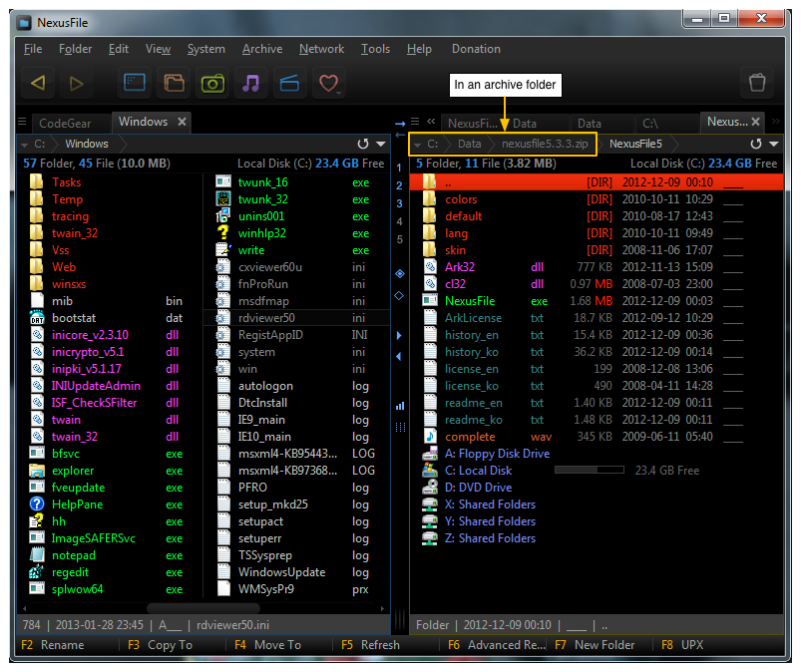Click the Forward navigation arrow
This screenshot has height=672, width=801.
point(76,83)
